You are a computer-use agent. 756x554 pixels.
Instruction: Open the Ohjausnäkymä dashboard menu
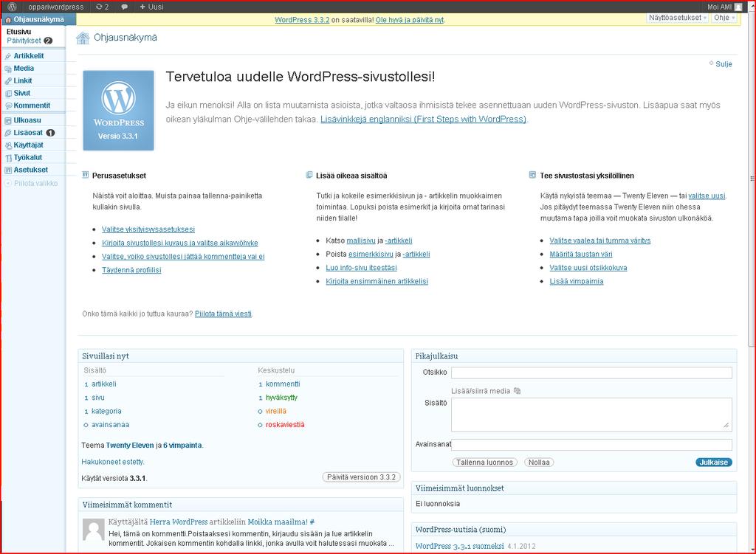pyautogui.click(x=38, y=19)
